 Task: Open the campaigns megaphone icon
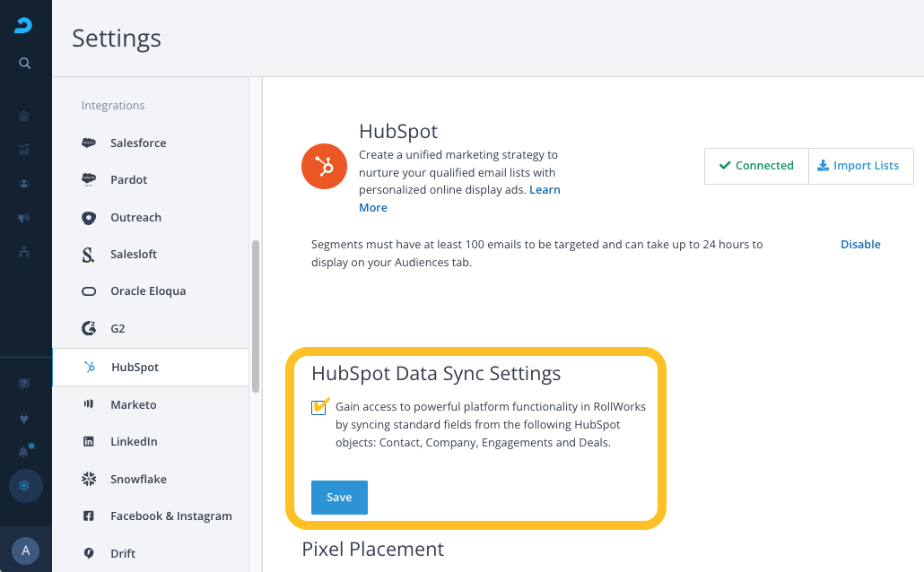(24, 218)
